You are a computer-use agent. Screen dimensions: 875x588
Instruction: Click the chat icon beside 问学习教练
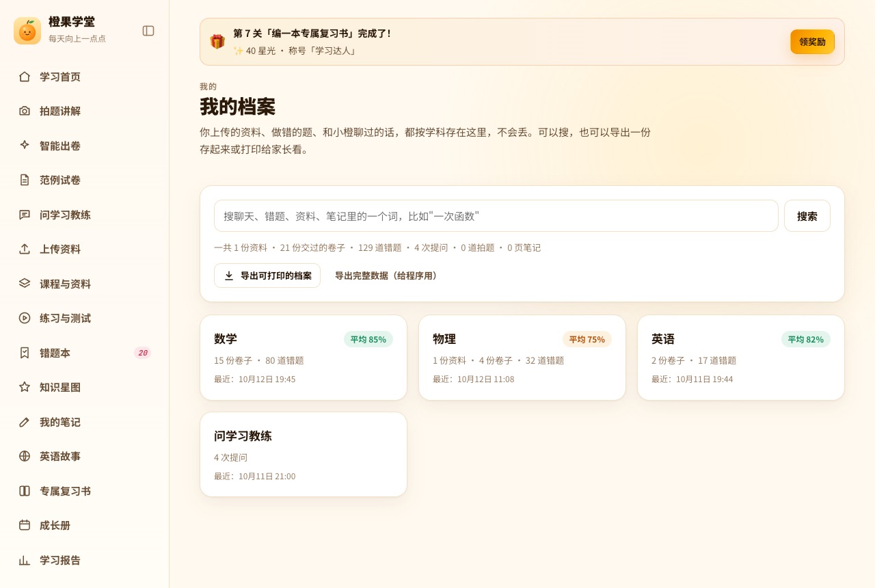pyautogui.click(x=25, y=215)
